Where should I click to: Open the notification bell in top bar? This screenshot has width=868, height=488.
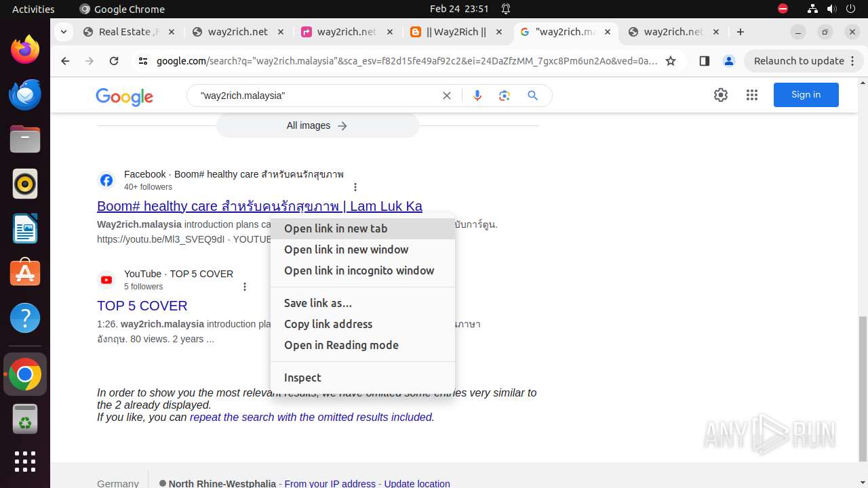pos(506,9)
